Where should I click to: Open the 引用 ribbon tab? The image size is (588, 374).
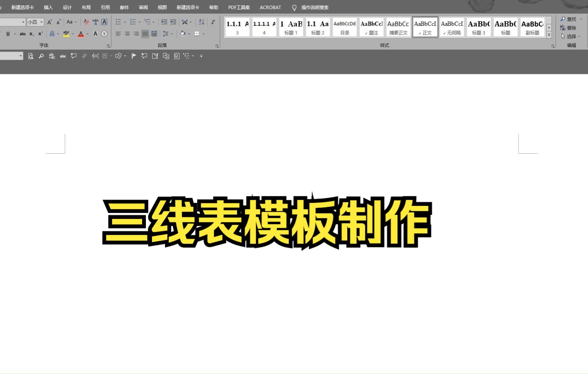click(105, 7)
